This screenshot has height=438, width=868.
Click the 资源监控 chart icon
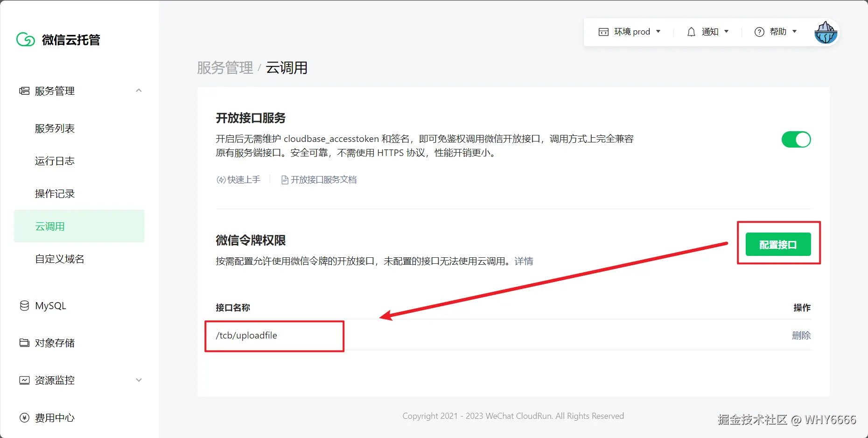[24, 380]
